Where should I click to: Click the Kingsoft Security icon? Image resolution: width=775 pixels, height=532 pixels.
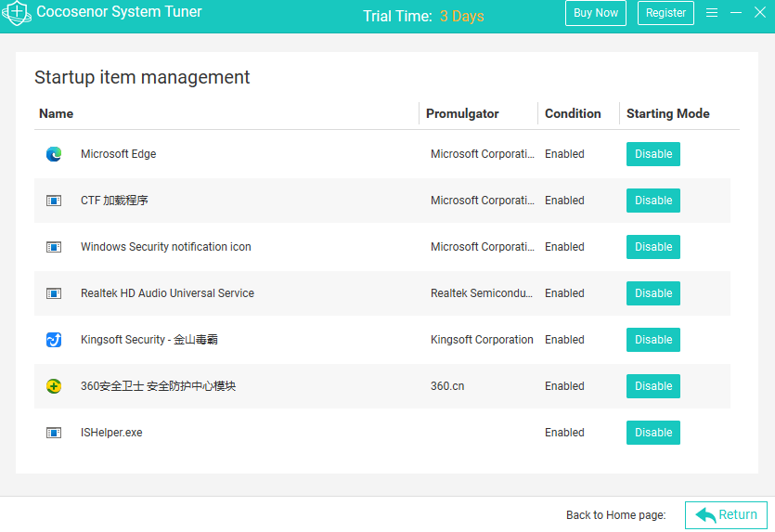tap(54, 340)
